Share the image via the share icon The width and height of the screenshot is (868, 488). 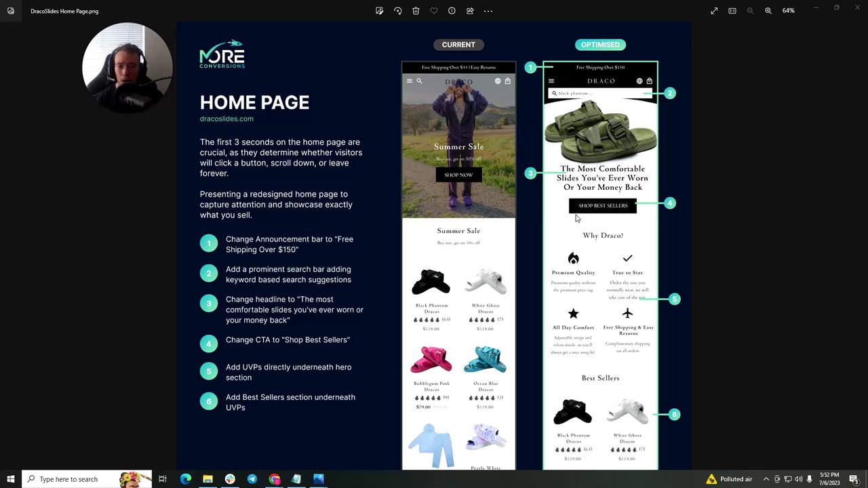(470, 11)
